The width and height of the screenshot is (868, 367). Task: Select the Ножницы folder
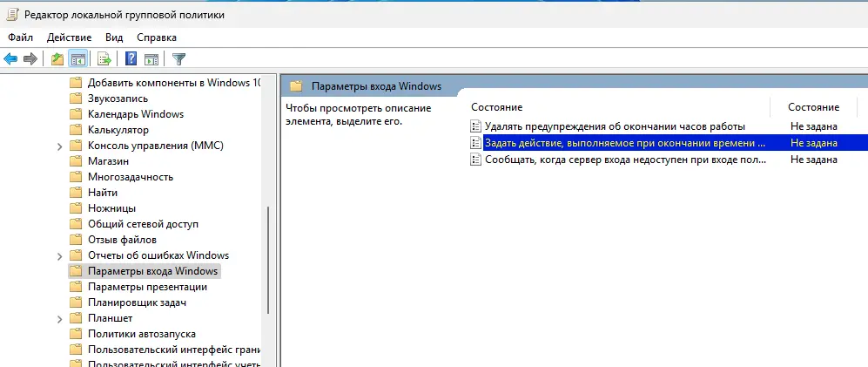pos(111,208)
